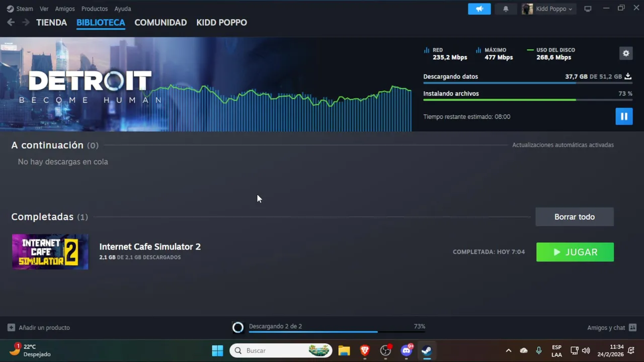
Task: Open the Amigos menu
Action: coord(65,9)
